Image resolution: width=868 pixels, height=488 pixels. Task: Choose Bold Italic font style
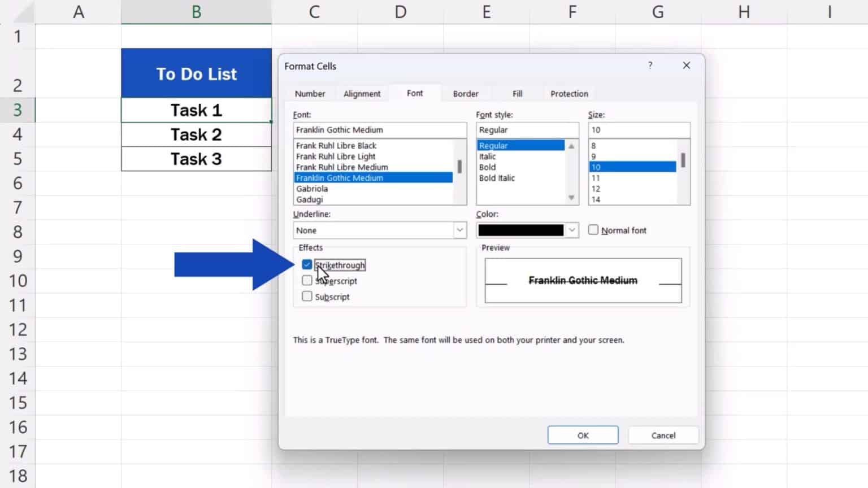pos(496,178)
